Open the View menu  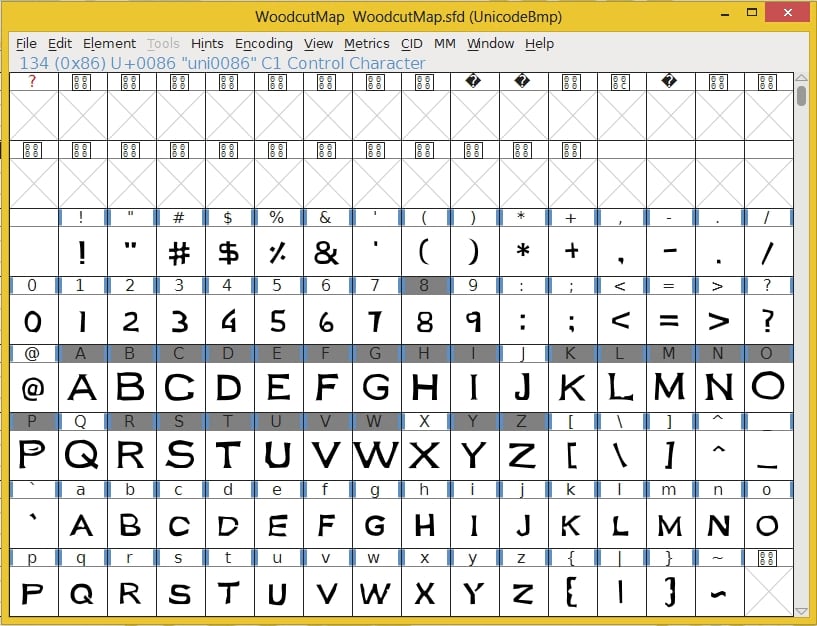click(x=318, y=44)
